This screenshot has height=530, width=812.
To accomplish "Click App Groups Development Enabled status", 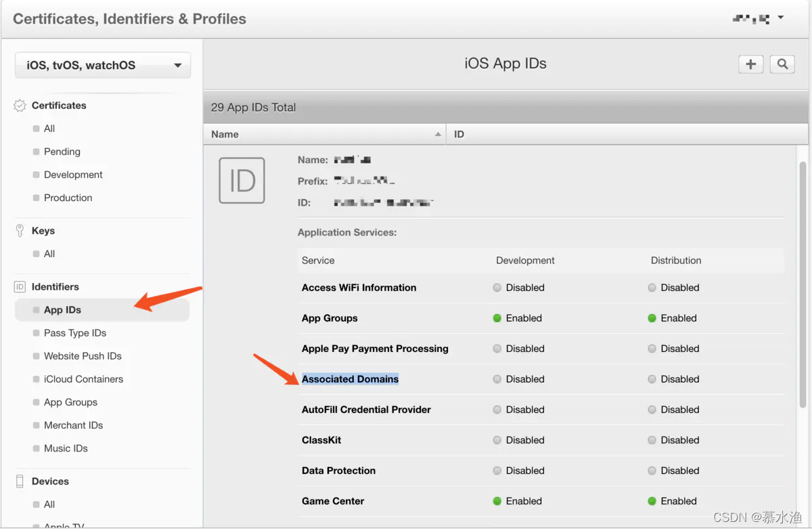I will 518,318.
